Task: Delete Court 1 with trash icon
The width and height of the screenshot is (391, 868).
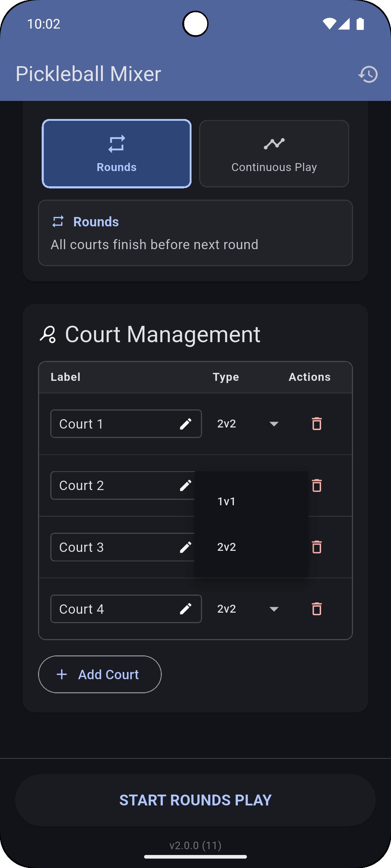Action: click(317, 424)
